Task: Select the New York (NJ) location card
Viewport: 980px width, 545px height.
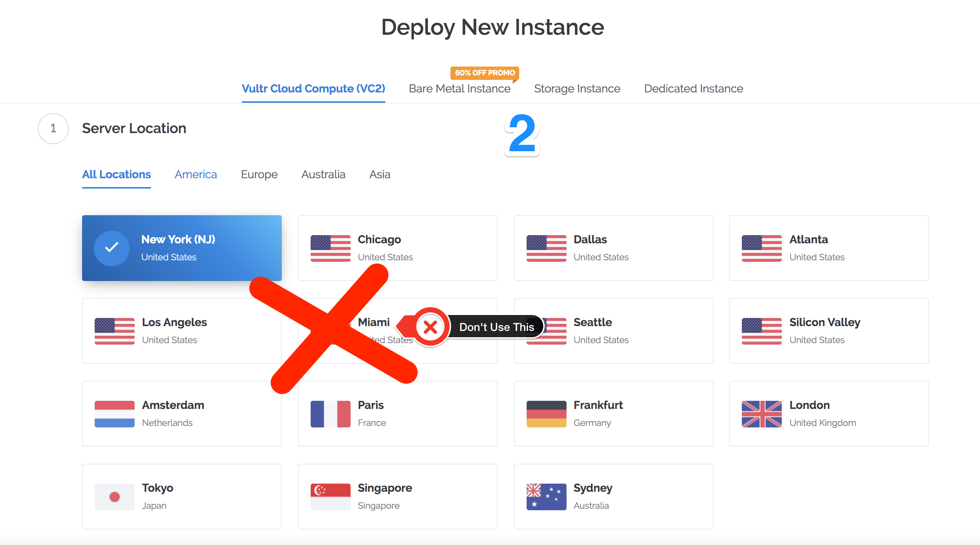Action: 182,248
